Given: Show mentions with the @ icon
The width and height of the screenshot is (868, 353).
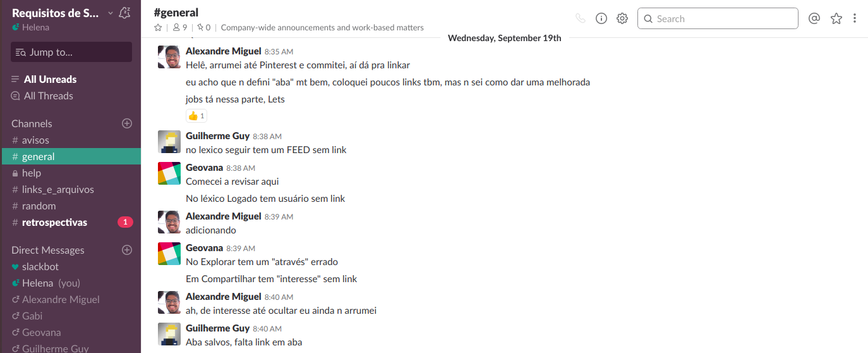Looking at the screenshot, I should (x=814, y=18).
